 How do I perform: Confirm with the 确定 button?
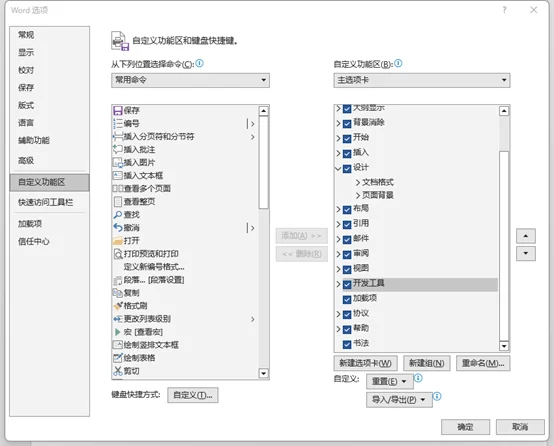click(x=465, y=427)
